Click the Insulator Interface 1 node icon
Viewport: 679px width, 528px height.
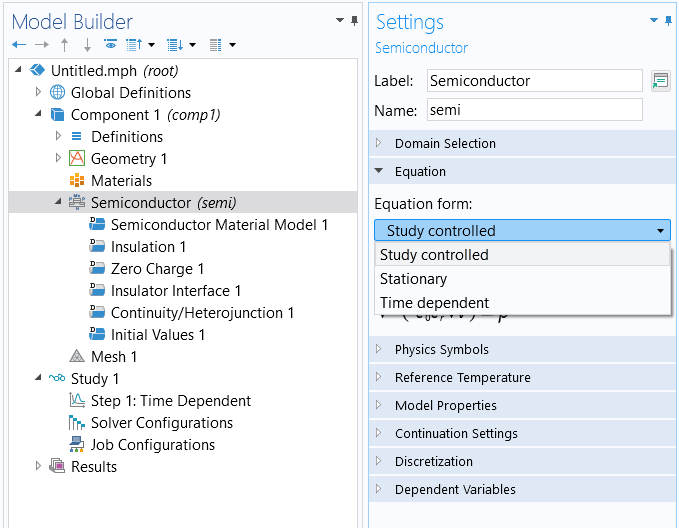pyautogui.click(x=97, y=290)
